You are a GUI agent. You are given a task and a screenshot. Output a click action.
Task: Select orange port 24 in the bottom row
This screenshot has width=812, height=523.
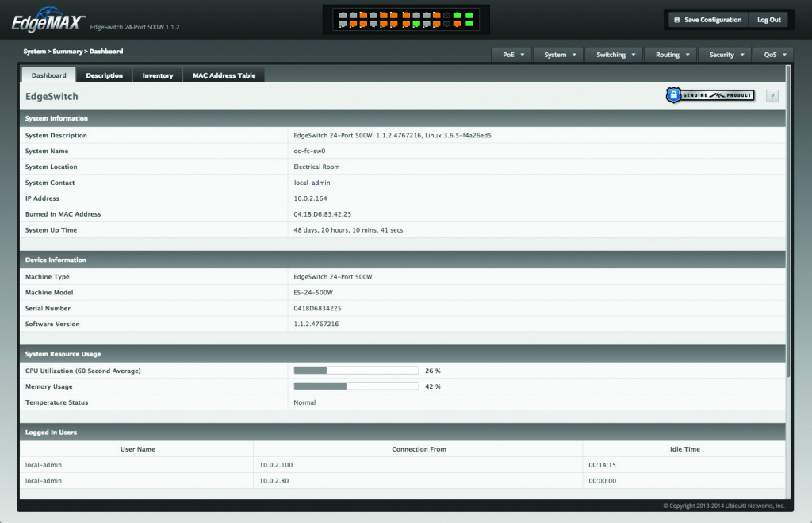(x=458, y=24)
